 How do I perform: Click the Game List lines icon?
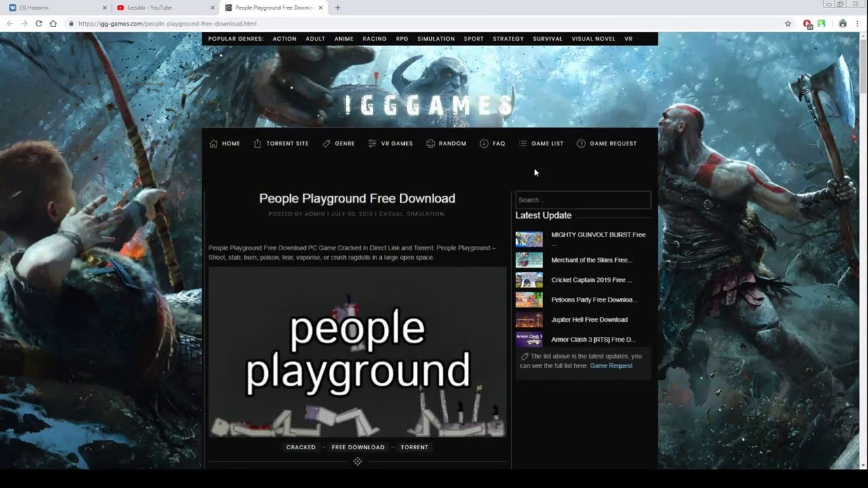(x=523, y=144)
